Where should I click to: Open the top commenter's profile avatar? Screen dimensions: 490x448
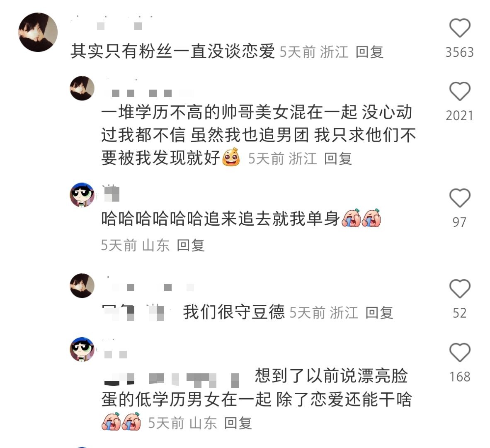[x=38, y=32]
